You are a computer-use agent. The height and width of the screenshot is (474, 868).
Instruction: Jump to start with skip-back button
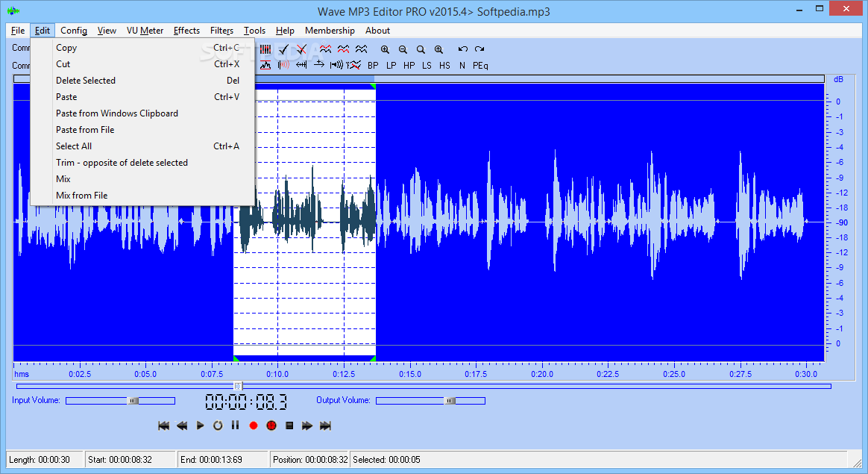pos(164,425)
